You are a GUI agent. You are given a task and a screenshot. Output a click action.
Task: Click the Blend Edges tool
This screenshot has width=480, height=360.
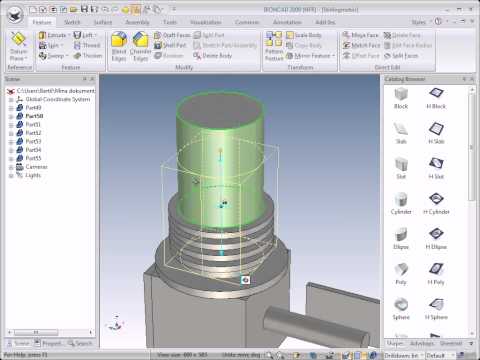coord(119,47)
